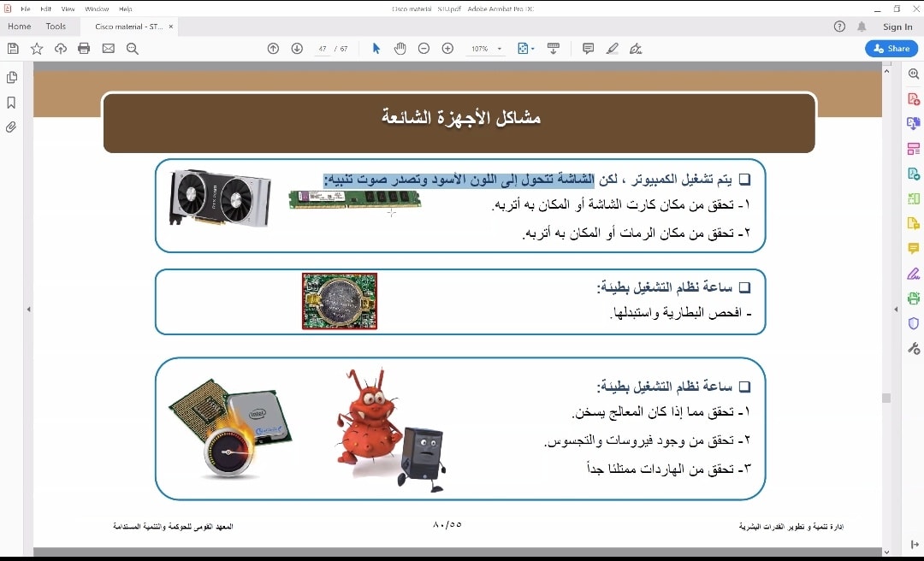Viewport: 924px width, 561px height.
Task: Collapse the right tools pane arrow
Action: pyautogui.click(x=896, y=310)
